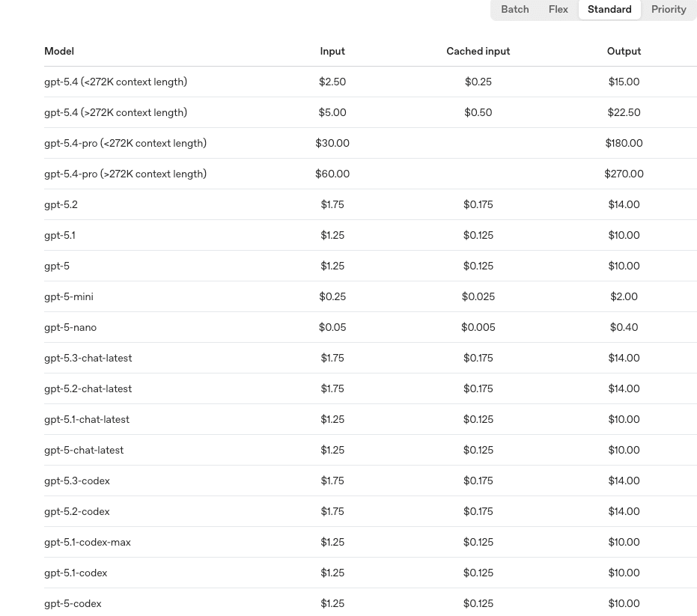The image size is (697, 616).
Task: Click the gpt-5.1-codex-max model name
Action: tap(88, 542)
